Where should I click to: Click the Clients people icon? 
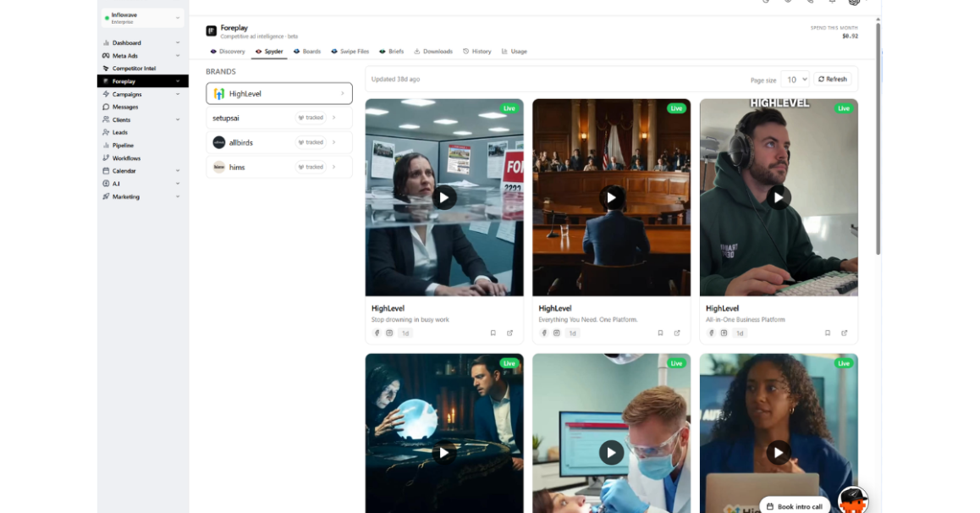pos(106,120)
